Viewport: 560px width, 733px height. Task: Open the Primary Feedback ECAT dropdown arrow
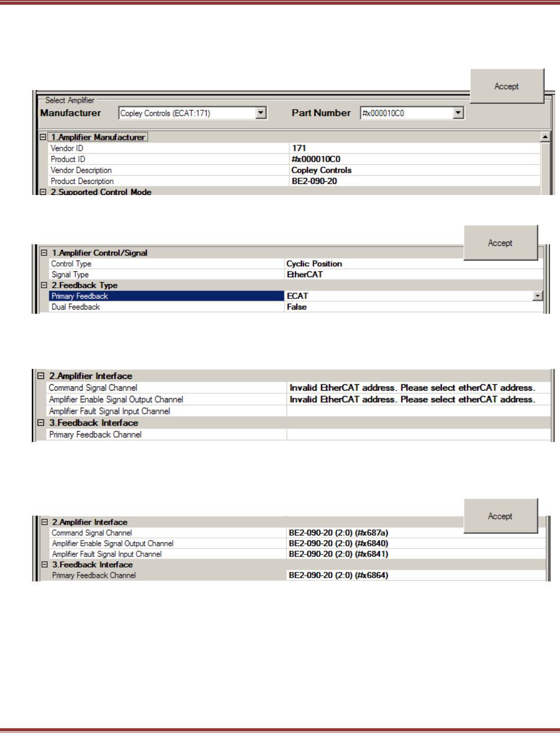(x=538, y=296)
